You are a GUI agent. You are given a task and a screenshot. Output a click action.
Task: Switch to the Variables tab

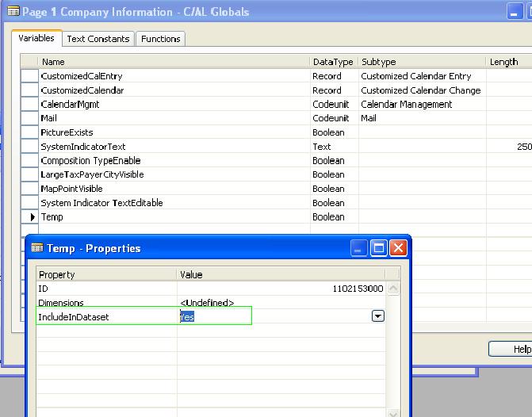point(36,38)
